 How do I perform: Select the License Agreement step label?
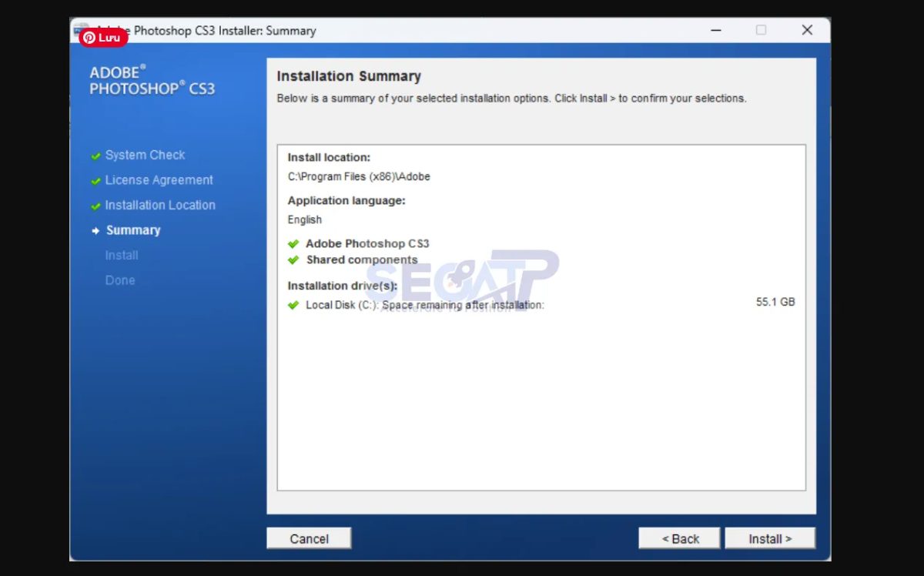tap(159, 180)
